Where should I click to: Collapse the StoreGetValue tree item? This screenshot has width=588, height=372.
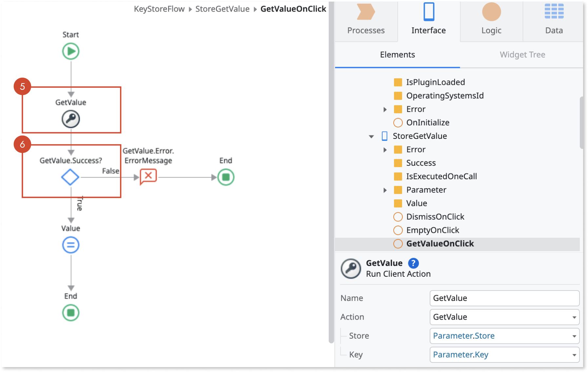tap(371, 136)
